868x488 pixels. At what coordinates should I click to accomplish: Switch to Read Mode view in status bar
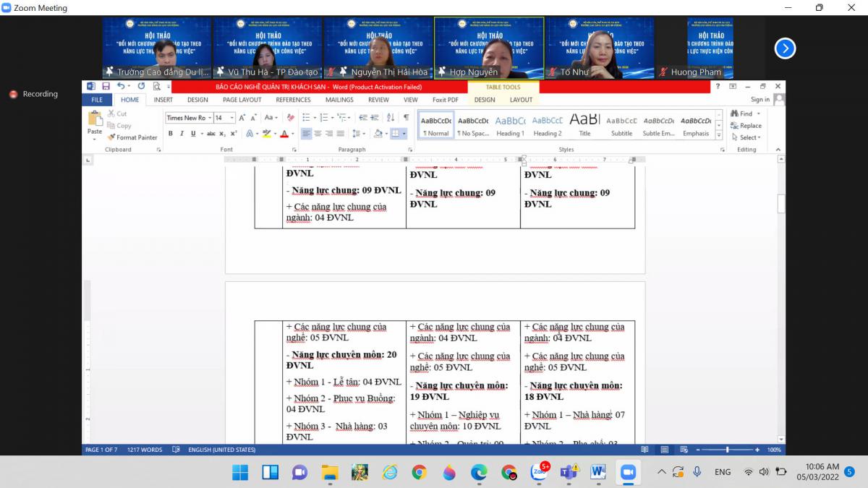pyautogui.click(x=644, y=450)
